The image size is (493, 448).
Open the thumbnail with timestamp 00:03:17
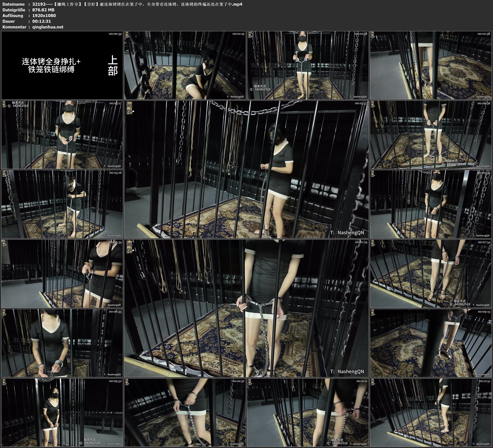click(x=62, y=134)
